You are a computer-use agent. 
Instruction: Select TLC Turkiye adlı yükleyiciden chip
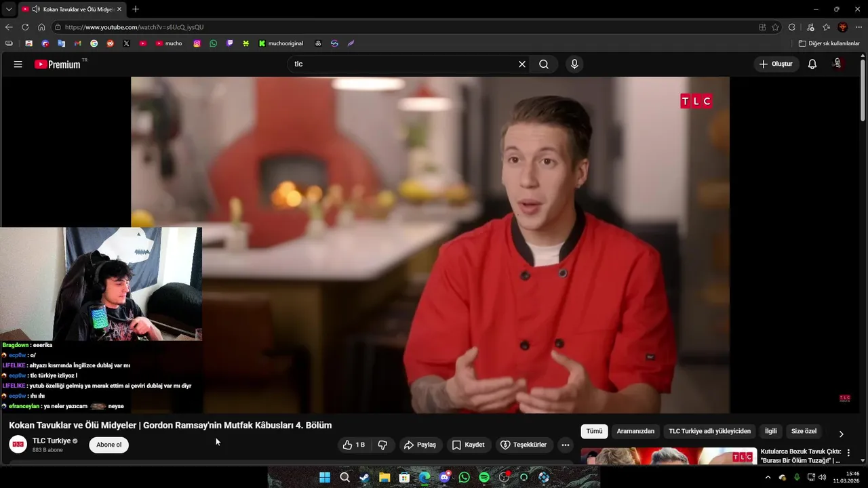[x=709, y=431]
